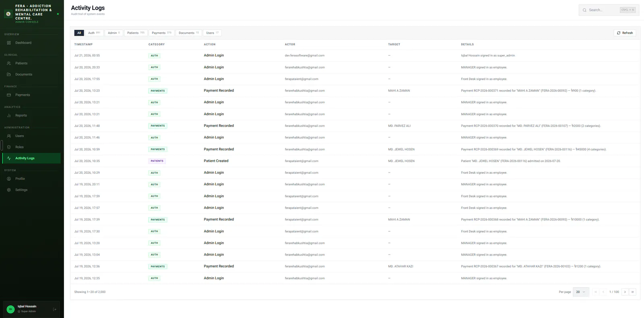Click the Refresh button
This screenshot has height=318, width=644.
click(x=625, y=33)
